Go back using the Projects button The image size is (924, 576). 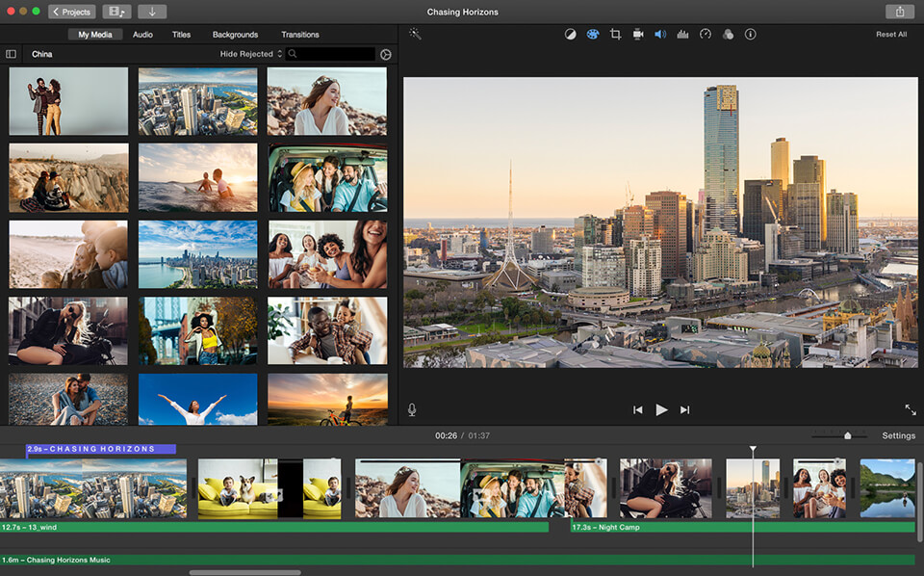[70, 12]
